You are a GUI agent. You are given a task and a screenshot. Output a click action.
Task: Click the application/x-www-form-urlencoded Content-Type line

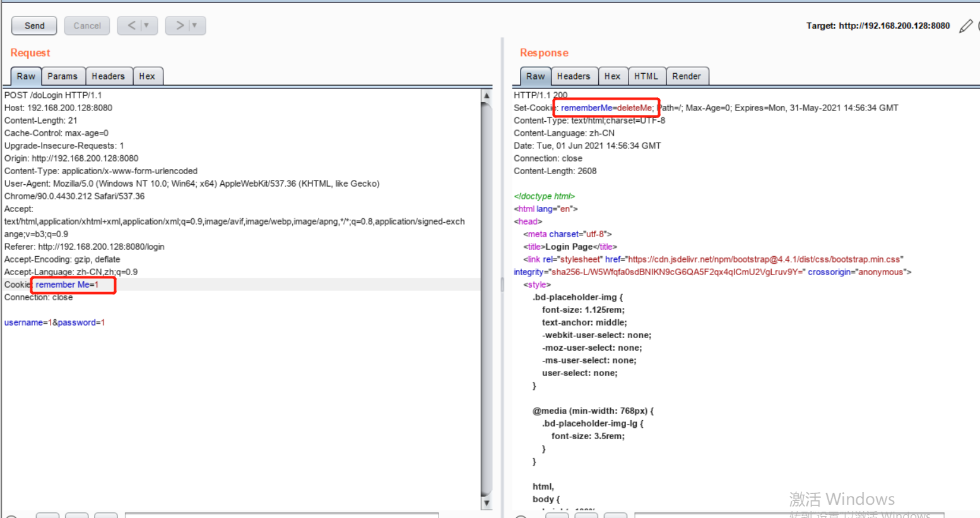100,171
